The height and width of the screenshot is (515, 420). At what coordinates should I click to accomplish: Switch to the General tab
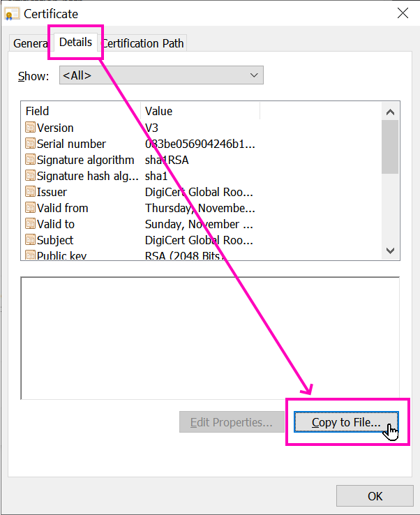(29, 43)
